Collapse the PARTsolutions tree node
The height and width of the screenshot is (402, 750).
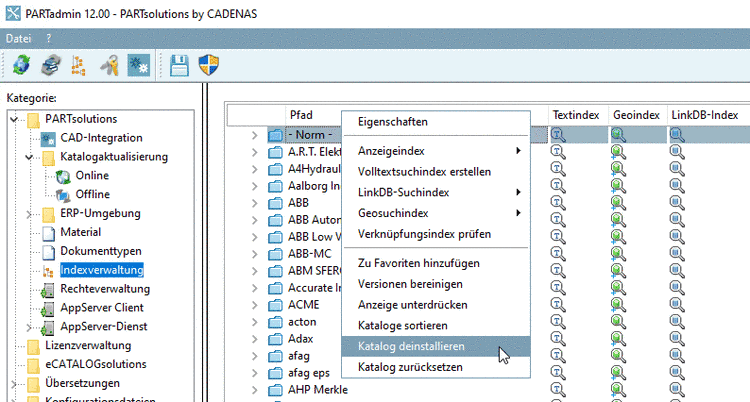click(14, 119)
